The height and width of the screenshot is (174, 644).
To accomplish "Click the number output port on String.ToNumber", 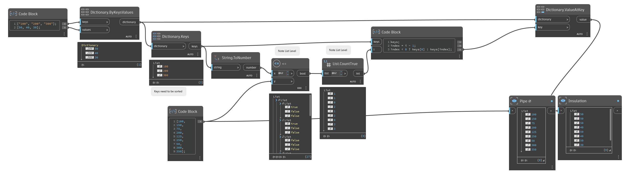I will tap(251, 67).
